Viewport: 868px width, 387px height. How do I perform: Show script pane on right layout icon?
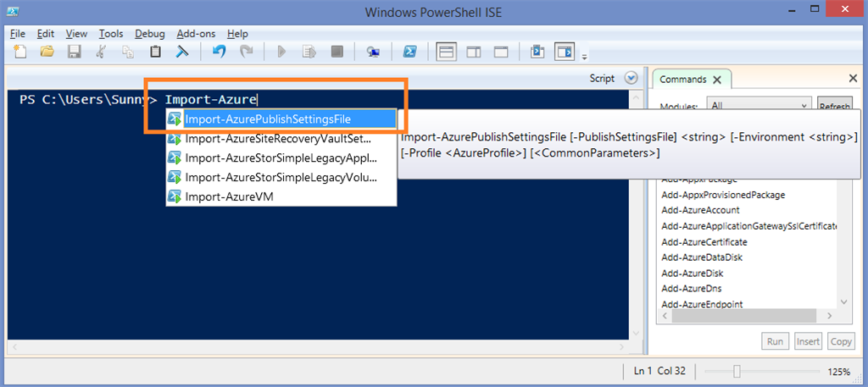tap(474, 52)
